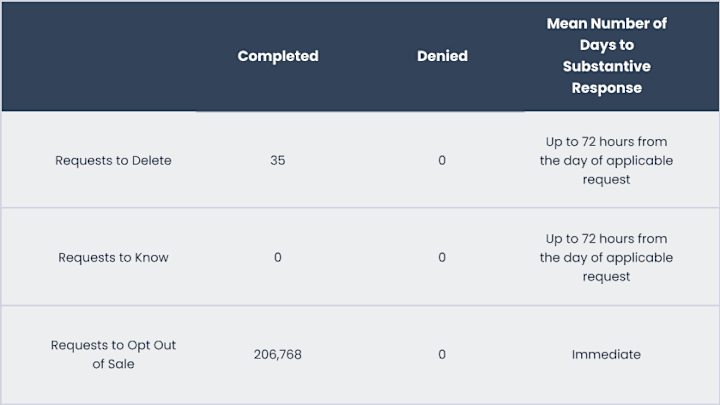Select response time text in Requests to Delete row

click(x=606, y=160)
